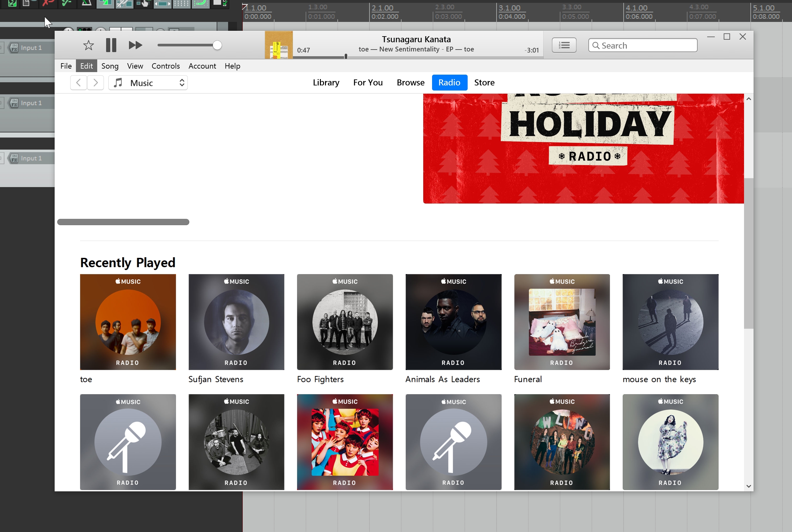792x532 pixels.
Task: Open the toe artist radio station
Action: [128, 322]
